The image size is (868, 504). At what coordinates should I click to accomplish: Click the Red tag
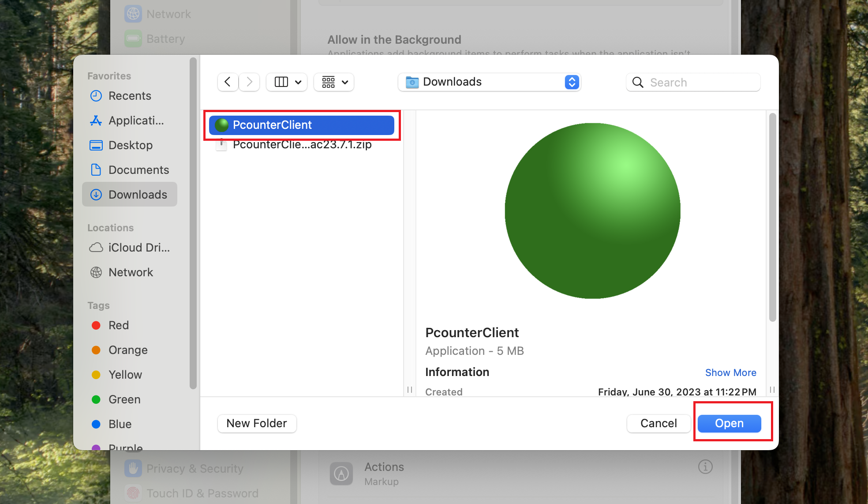click(x=118, y=325)
